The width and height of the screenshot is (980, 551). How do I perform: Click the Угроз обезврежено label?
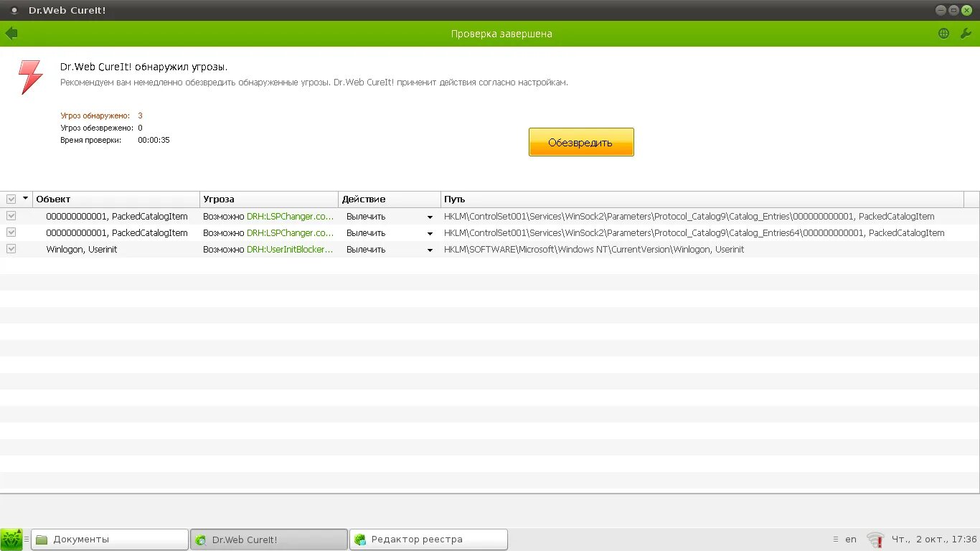(x=97, y=128)
